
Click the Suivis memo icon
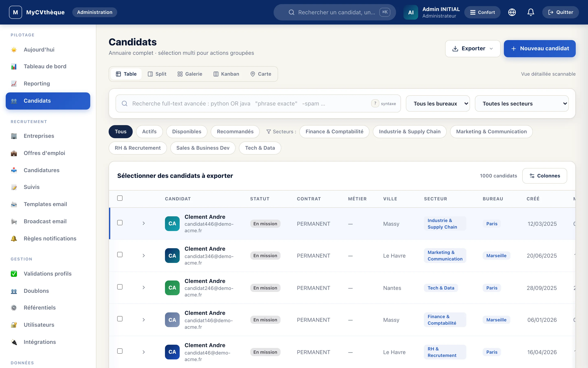point(14,187)
